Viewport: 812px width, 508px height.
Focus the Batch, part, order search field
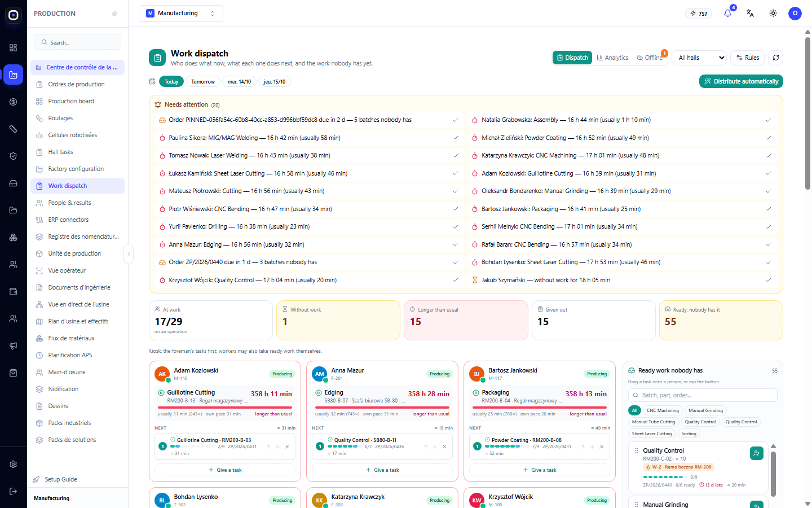tap(703, 395)
